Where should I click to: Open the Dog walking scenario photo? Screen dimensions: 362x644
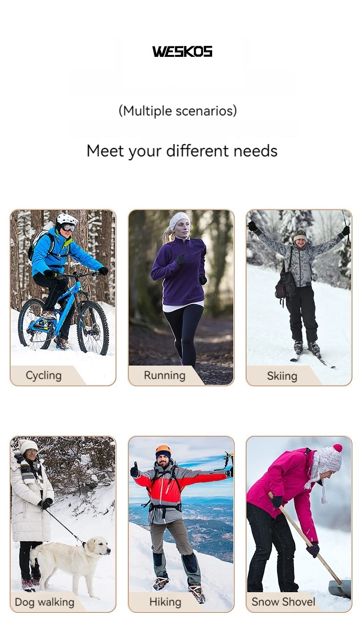click(x=63, y=524)
